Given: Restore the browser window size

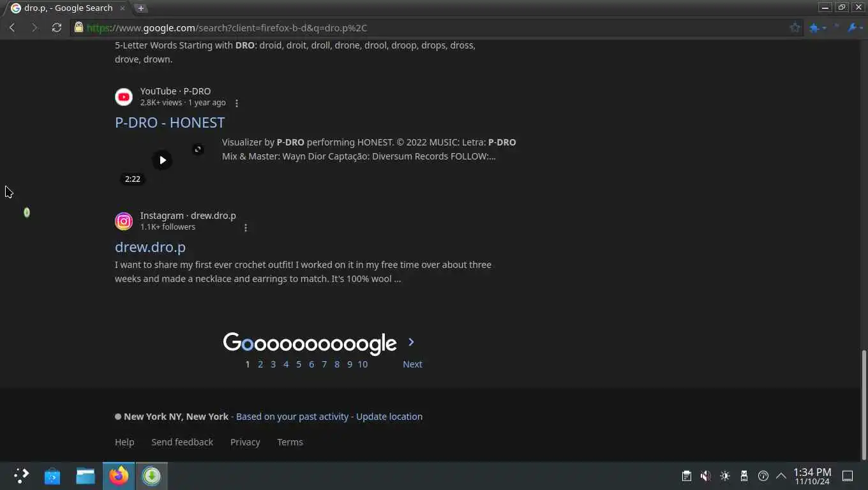Looking at the screenshot, I should tap(842, 8).
